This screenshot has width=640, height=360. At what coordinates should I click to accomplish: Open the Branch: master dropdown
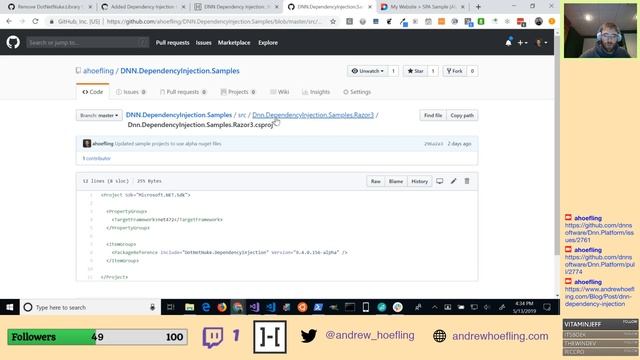pos(99,116)
